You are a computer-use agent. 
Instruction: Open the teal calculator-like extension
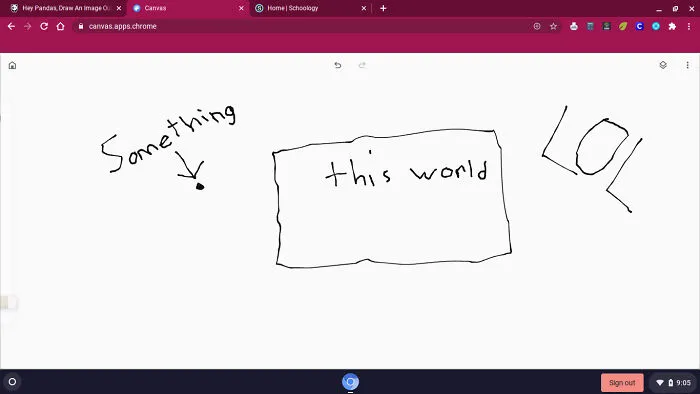[590, 26]
